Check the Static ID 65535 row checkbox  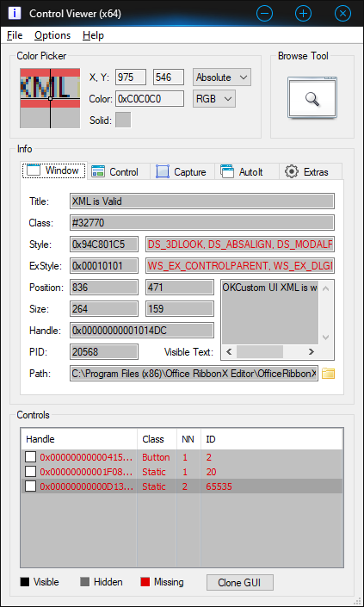31,486
